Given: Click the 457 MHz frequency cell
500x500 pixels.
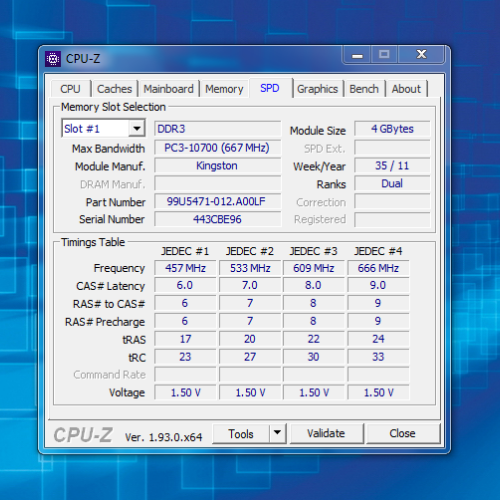Looking at the screenshot, I should [185, 268].
